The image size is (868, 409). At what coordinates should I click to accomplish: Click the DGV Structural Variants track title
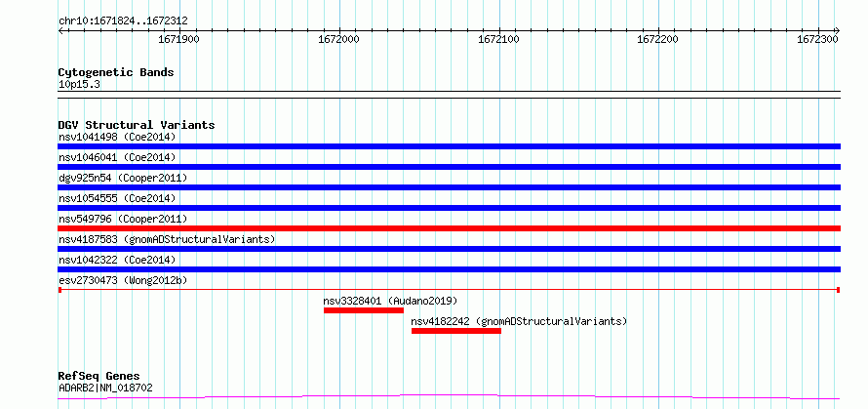(137, 125)
